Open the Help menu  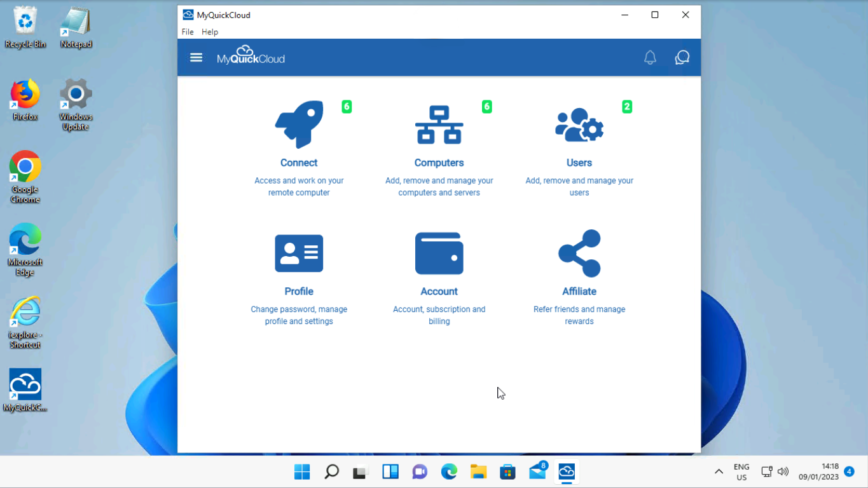(x=209, y=32)
